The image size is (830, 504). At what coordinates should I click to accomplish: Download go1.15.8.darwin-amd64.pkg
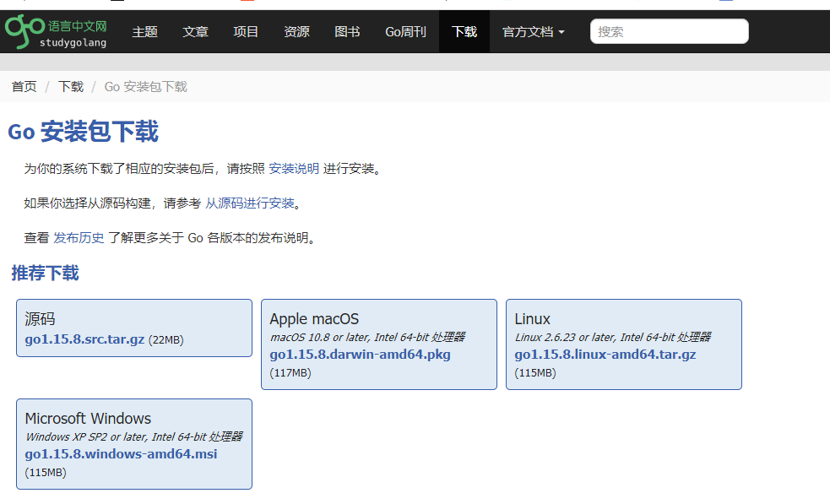tap(360, 355)
